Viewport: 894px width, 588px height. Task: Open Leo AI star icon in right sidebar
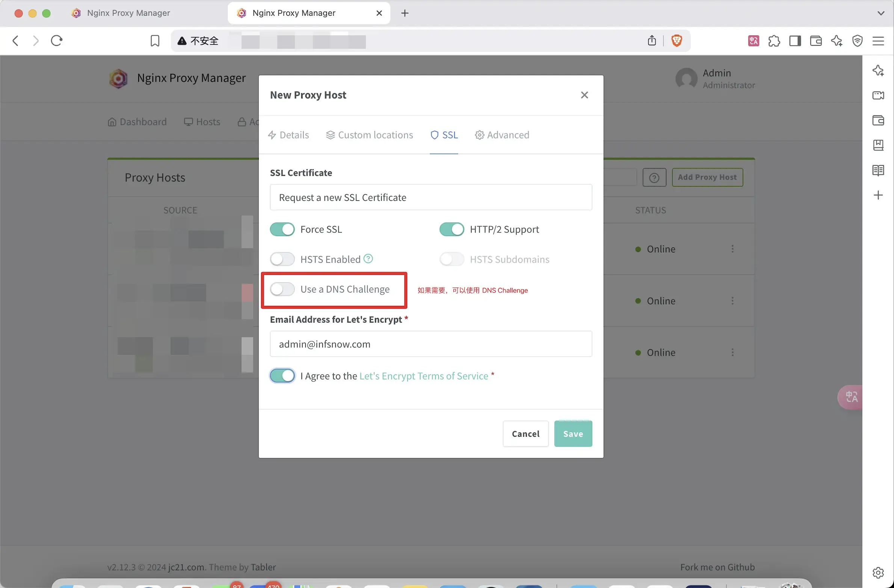point(878,71)
